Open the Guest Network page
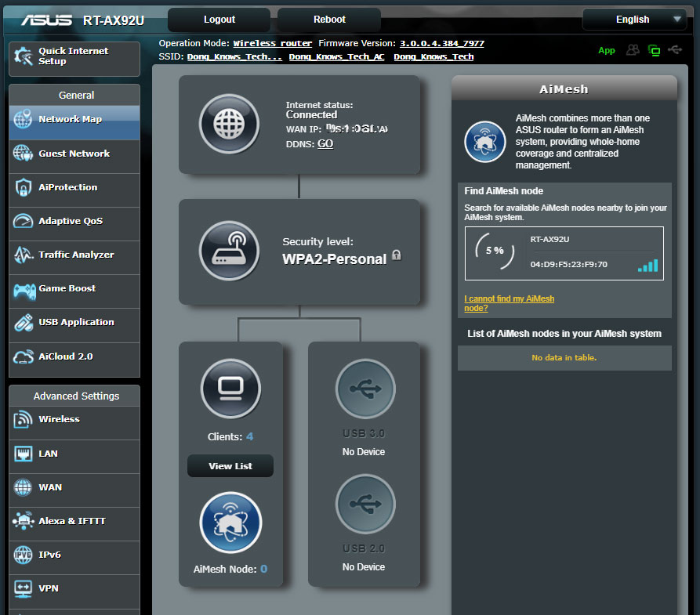The width and height of the screenshot is (700, 615). (74, 154)
